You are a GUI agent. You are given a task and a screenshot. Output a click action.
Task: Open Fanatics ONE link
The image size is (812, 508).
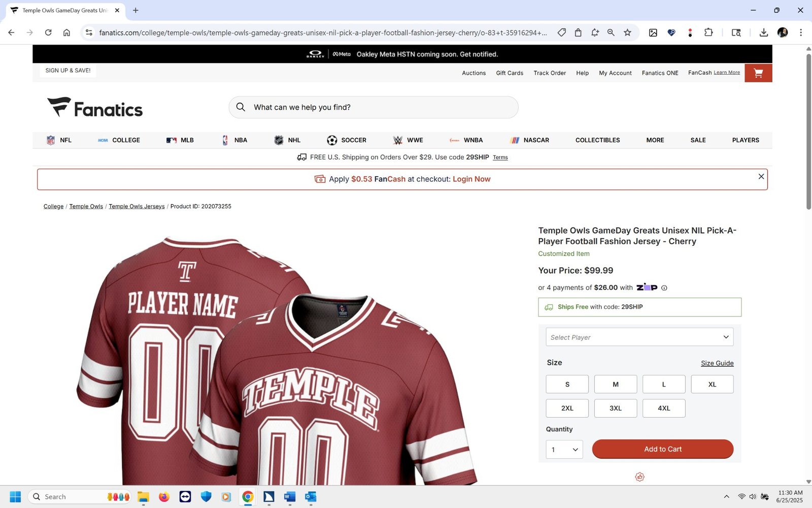pyautogui.click(x=660, y=73)
